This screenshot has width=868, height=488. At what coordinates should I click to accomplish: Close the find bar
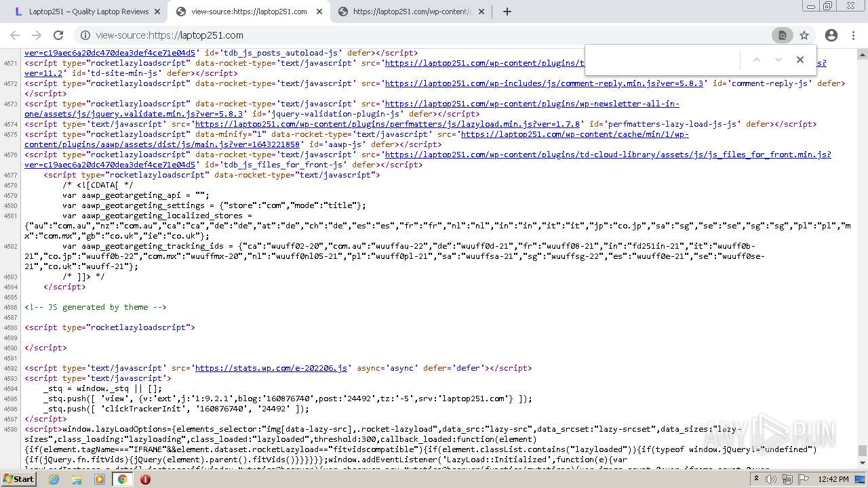800,60
